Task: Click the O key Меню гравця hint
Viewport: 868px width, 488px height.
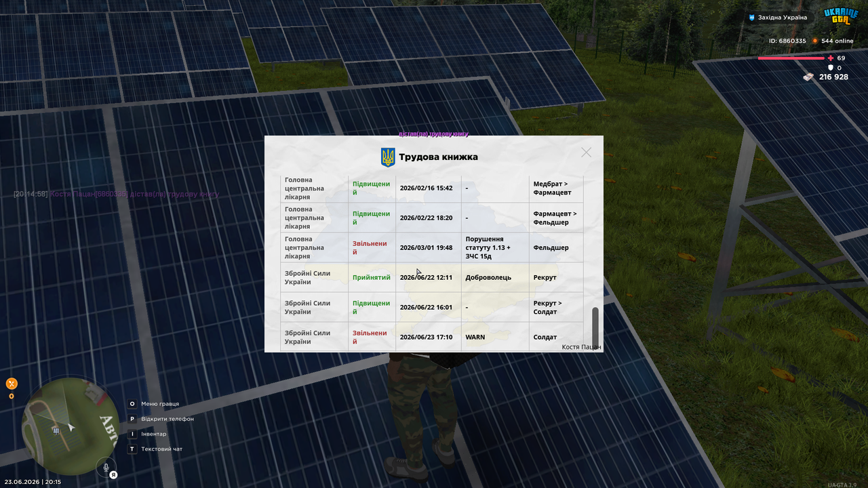Action: pos(153,404)
